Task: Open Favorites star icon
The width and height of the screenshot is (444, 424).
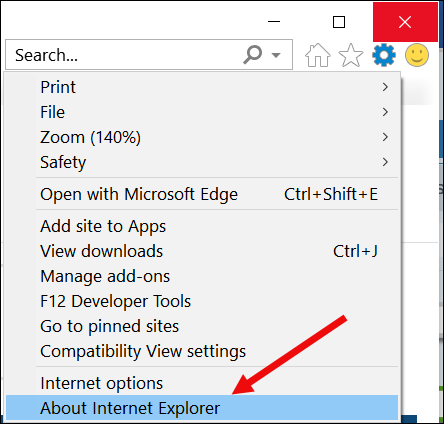Action: click(x=351, y=55)
